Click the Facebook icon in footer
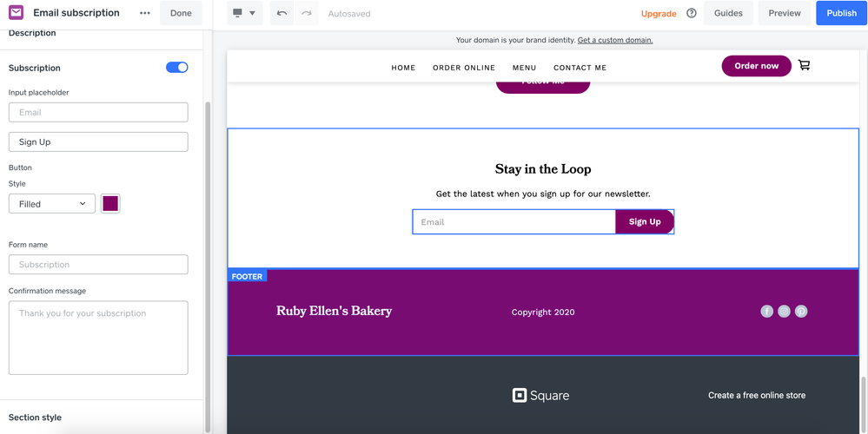Screen dimensions: 868x434 [766, 312]
